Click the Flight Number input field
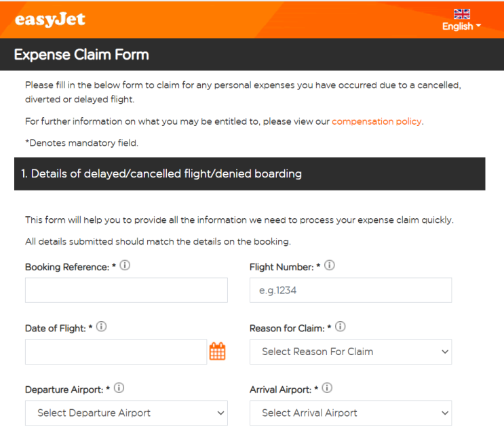Screen dimensions: 504x435 point(351,291)
